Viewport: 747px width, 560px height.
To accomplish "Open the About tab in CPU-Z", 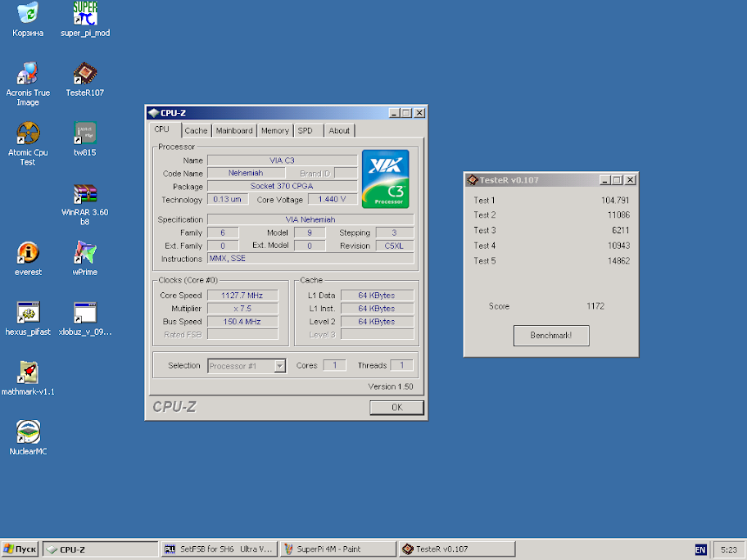I will point(339,130).
